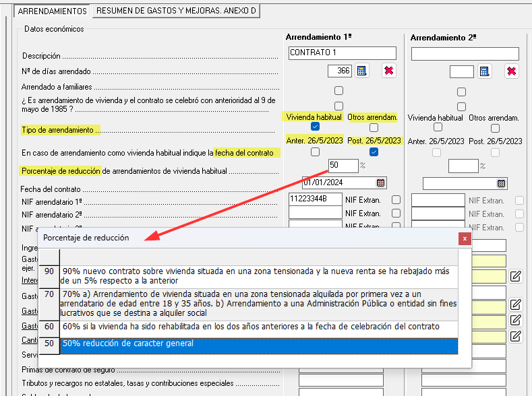Select 70% reduction option in list
Image resolution: width=532 pixels, height=396 pixels.
248,304
